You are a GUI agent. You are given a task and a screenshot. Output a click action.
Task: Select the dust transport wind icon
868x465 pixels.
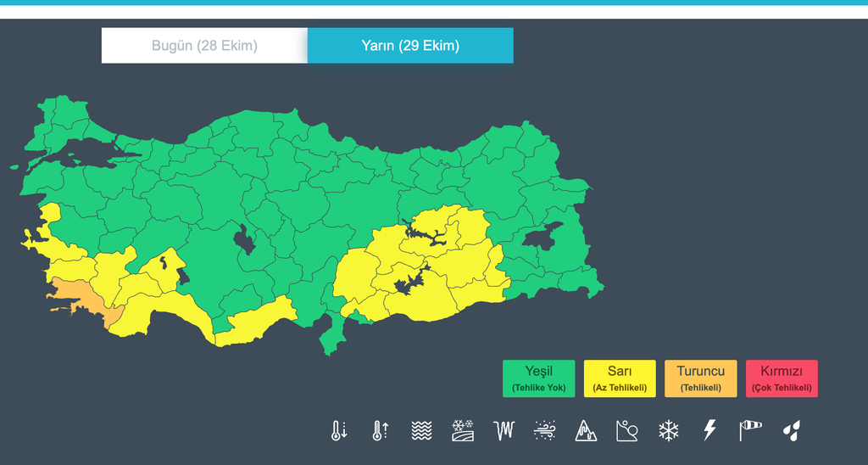point(545,431)
